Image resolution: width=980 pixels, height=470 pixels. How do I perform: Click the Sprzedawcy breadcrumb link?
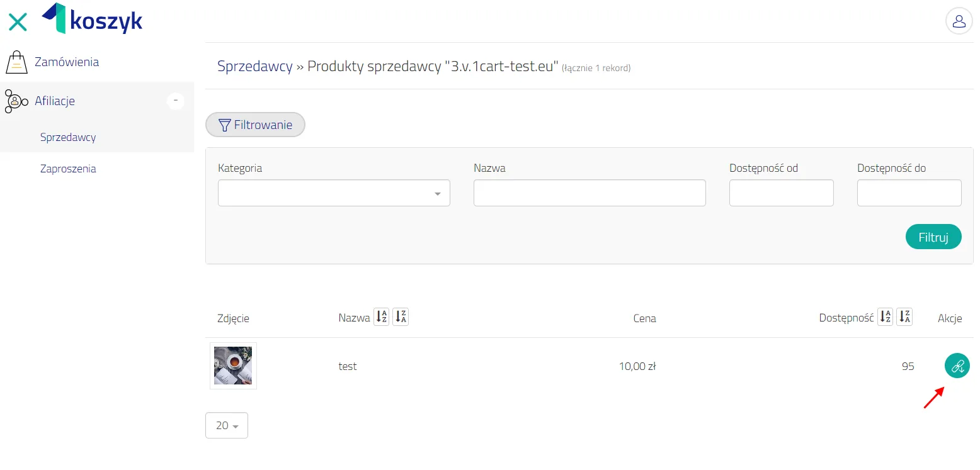pyautogui.click(x=255, y=66)
